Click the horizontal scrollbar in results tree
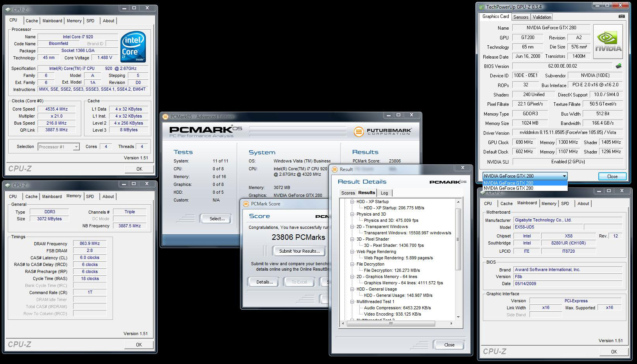 pos(391,324)
